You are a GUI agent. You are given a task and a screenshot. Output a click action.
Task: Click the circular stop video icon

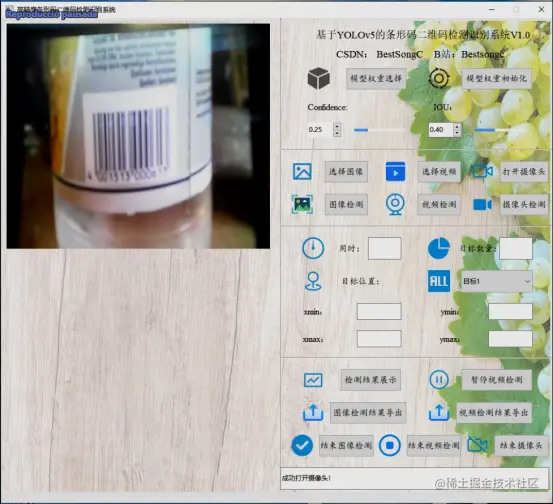(x=389, y=445)
